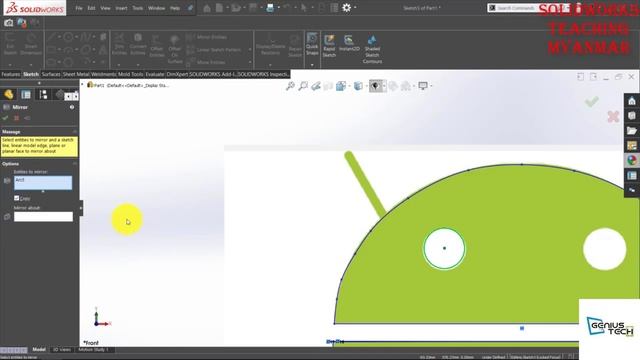640x360 pixels.
Task: Expand the Part1 flyout tree arrow
Action: (82, 85)
